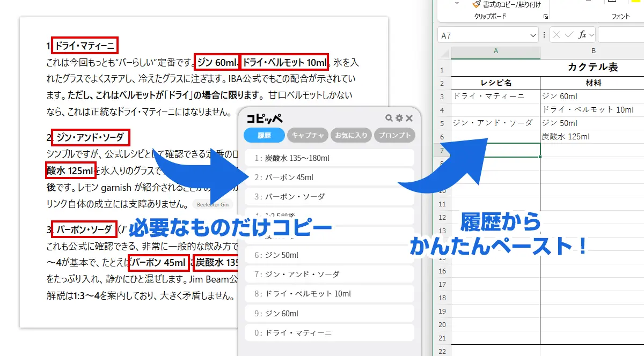Open コピッペ settings via the gear icon

(x=399, y=118)
